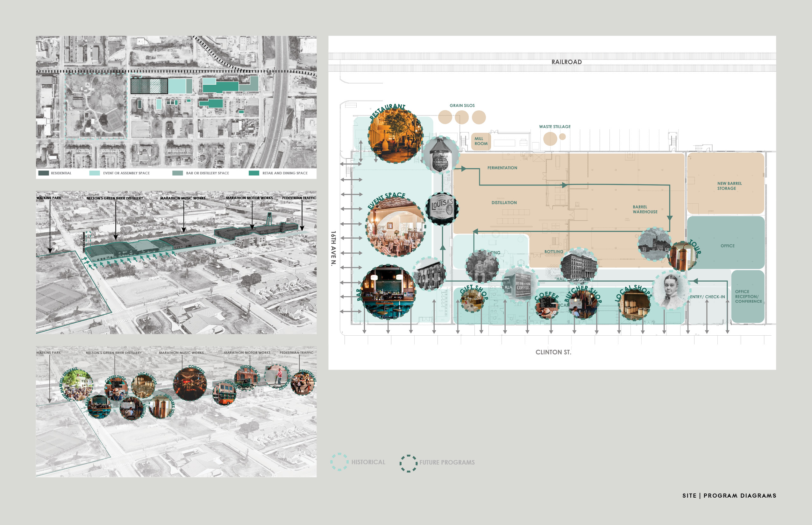The height and width of the screenshot is (525, 812).
Task: Click the New Barrel Storage room label
Action: [729, 186]
